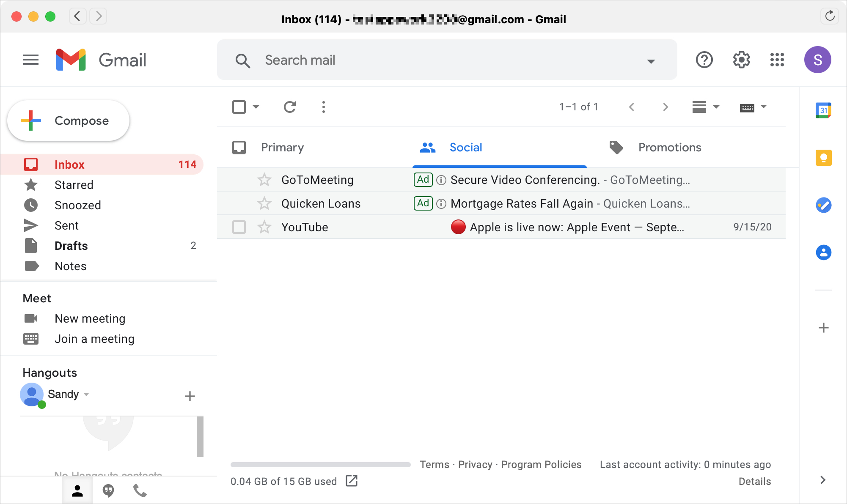Toggle input tools keyboard icon
847x504 pixels.
pyautogui.click(x=747, y=108)
